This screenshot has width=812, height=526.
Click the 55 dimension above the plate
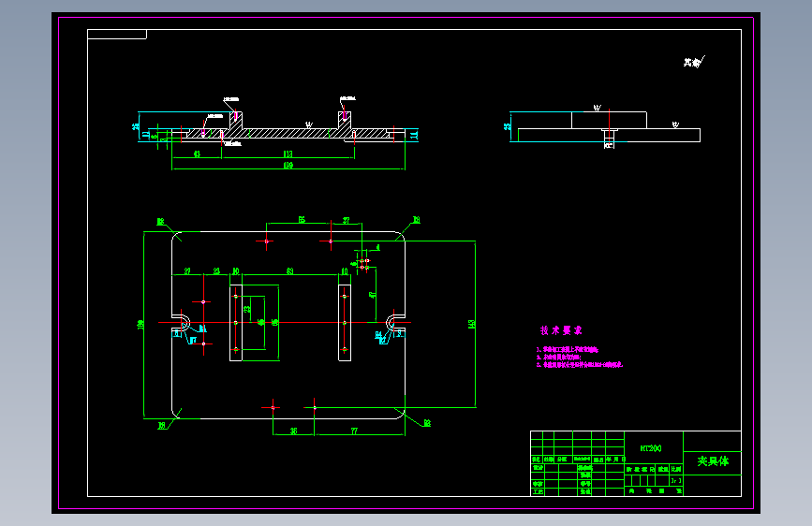302,220
